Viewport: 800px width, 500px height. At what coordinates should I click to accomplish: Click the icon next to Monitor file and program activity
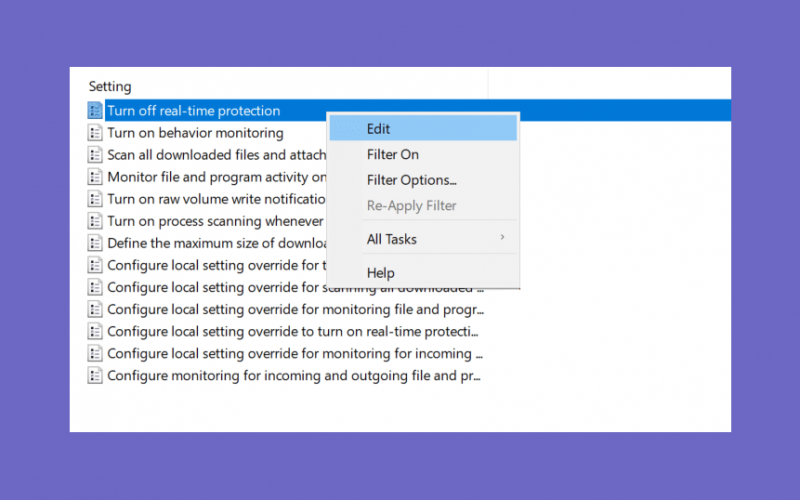click(x=95, y=177)
